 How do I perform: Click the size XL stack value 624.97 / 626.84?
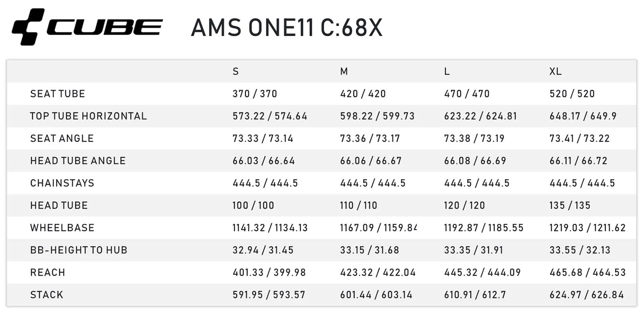[587, 295]
